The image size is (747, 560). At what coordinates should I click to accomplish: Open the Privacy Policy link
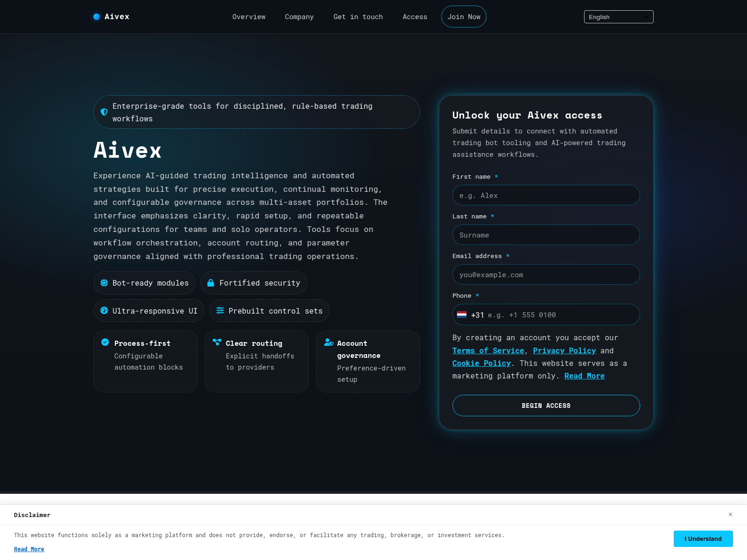pos(564,350)
